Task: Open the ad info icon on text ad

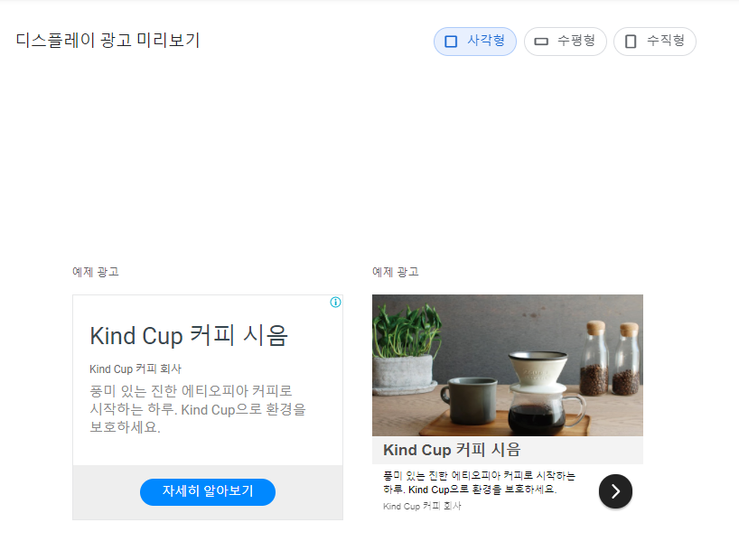Action: click(x=335, y=303)
